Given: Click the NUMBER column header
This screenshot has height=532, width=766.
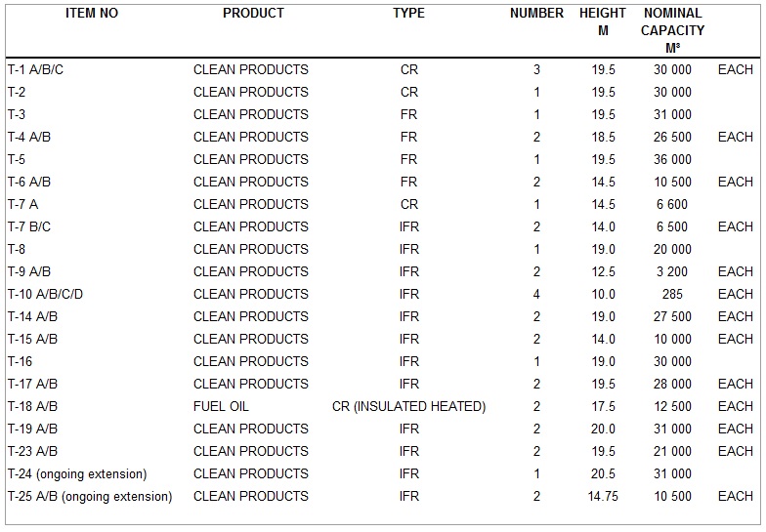Looking at the screenshot, I should (x=536, y=14).
